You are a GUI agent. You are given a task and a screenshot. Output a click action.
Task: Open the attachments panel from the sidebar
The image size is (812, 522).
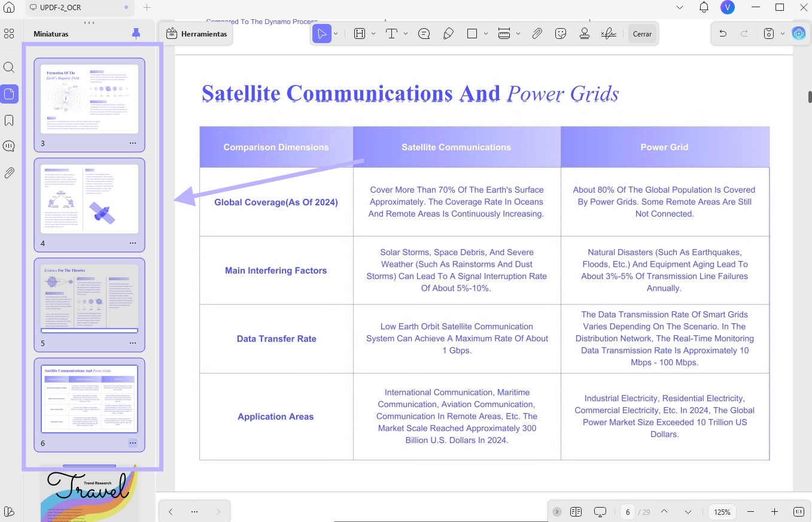click(x=9, y=173)
